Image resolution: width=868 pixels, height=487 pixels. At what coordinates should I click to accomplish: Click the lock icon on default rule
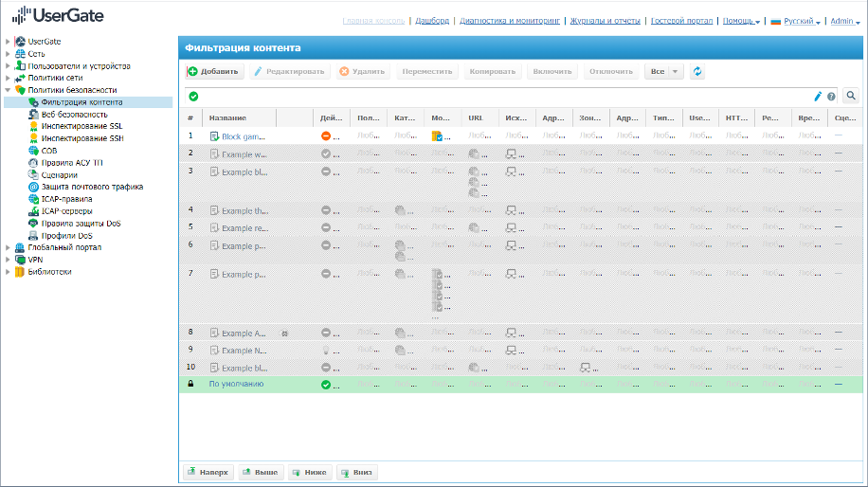(190, 385)
